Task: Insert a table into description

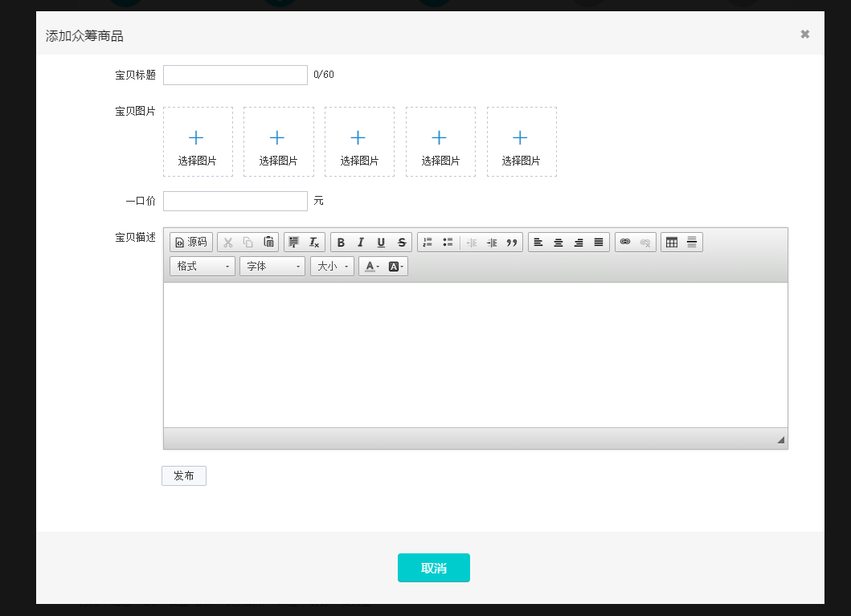Action: [x=672, y=243]
